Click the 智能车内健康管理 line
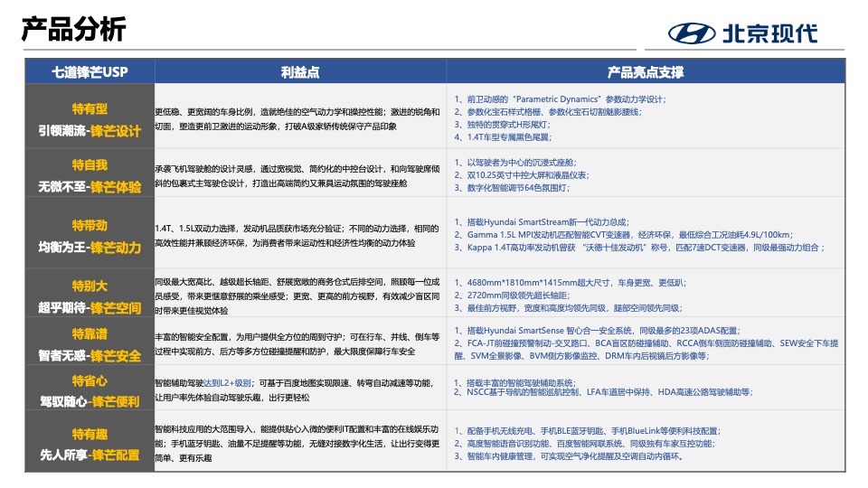This screenshot has width=868, height=488. pos(569,456)
